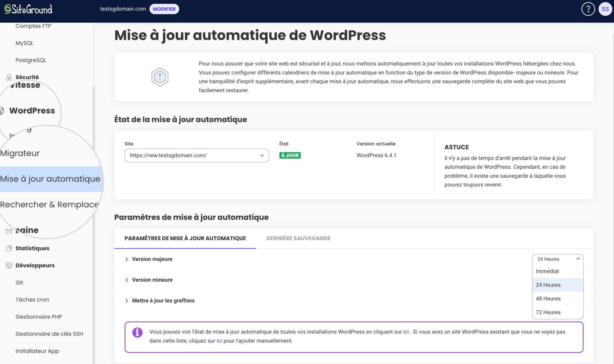Open Gestionnaire de clés SSH

(x=49, y=334)
